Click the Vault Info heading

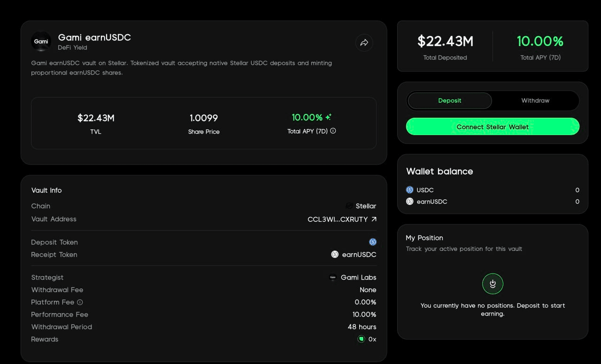click(x=46, y=190)
